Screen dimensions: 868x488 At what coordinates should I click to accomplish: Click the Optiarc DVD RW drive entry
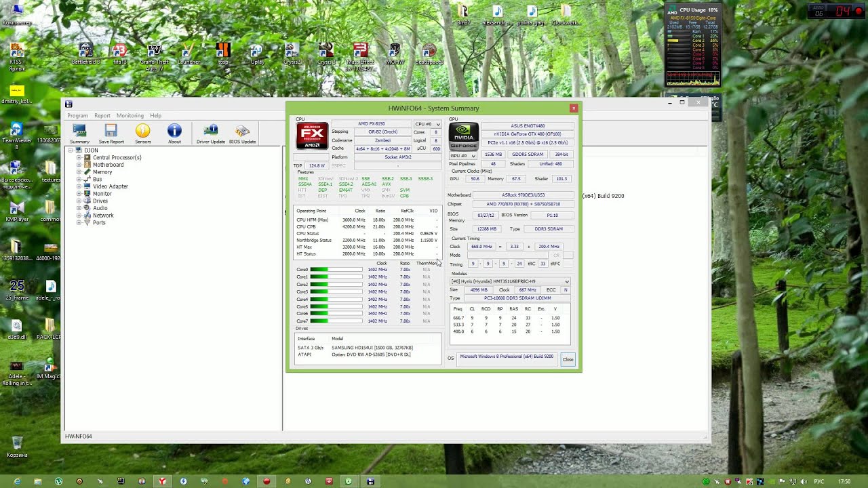[x=371, y=354]
